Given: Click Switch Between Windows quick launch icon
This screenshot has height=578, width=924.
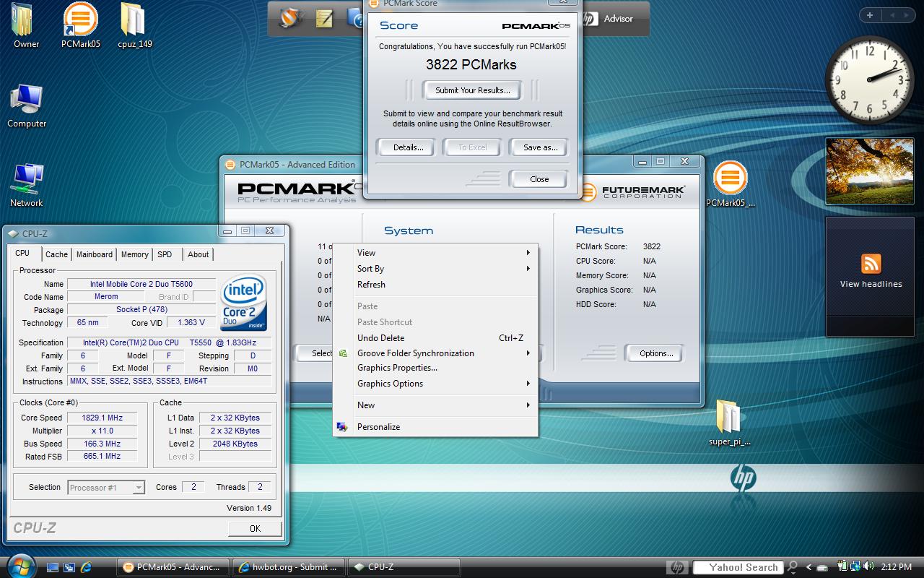Looking at the screenshot, I should point(69,567).
